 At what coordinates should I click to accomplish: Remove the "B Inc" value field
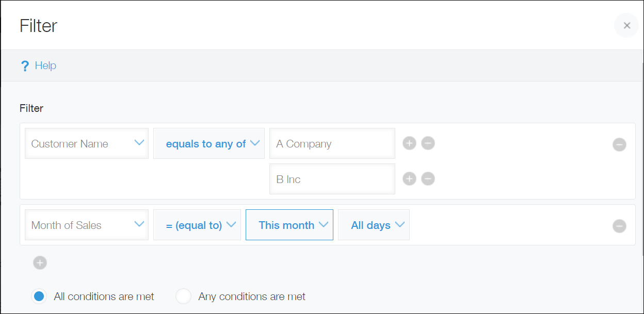coord(428,178)
